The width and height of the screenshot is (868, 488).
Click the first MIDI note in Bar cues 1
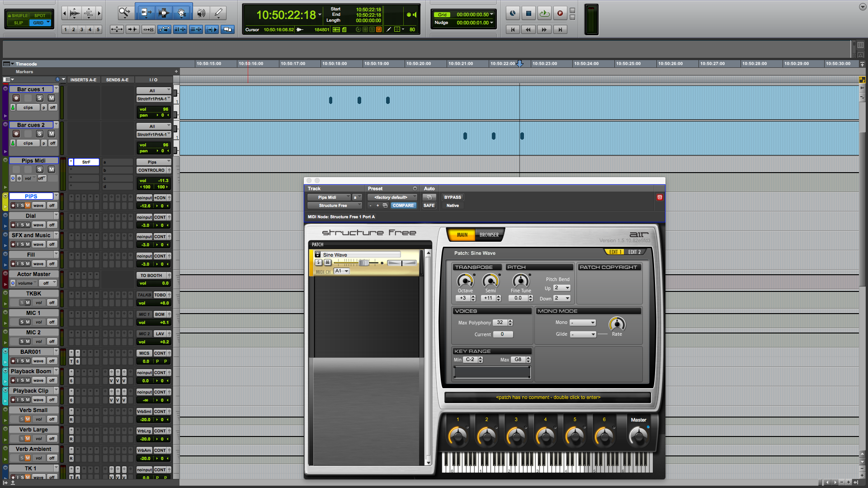tap(330, 100)
